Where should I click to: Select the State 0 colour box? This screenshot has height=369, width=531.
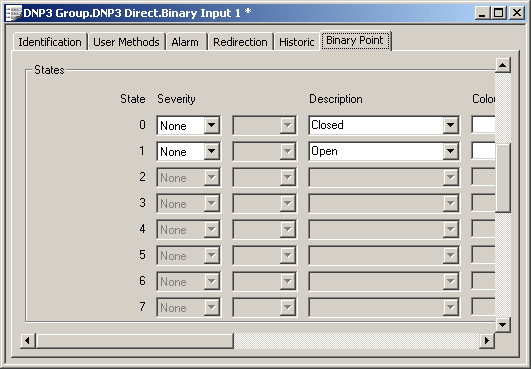point(484,125)
